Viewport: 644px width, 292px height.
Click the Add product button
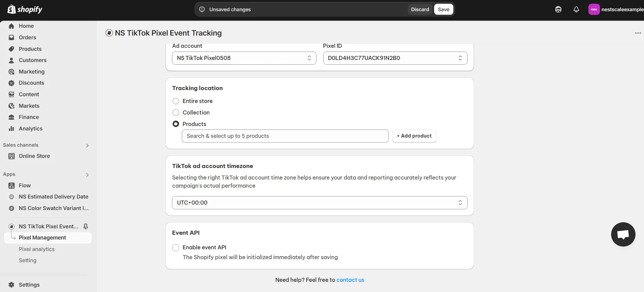coord(414,136)
